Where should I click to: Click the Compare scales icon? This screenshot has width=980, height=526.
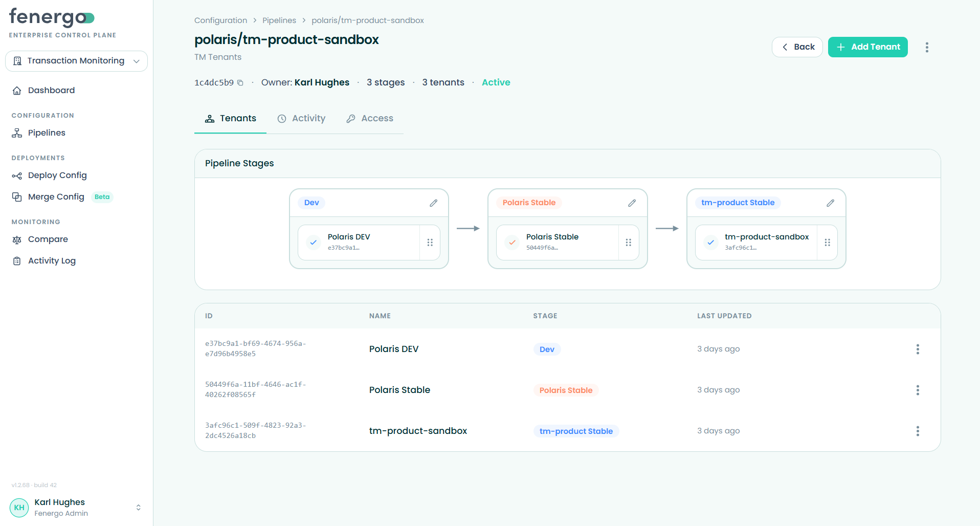click(17, 239)
